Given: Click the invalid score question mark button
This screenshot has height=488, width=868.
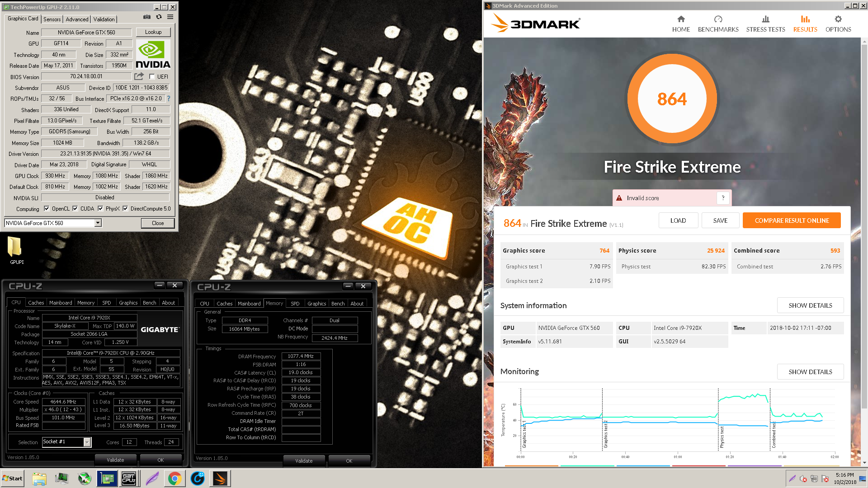Looking at the screenshot, I should [723, 198].
